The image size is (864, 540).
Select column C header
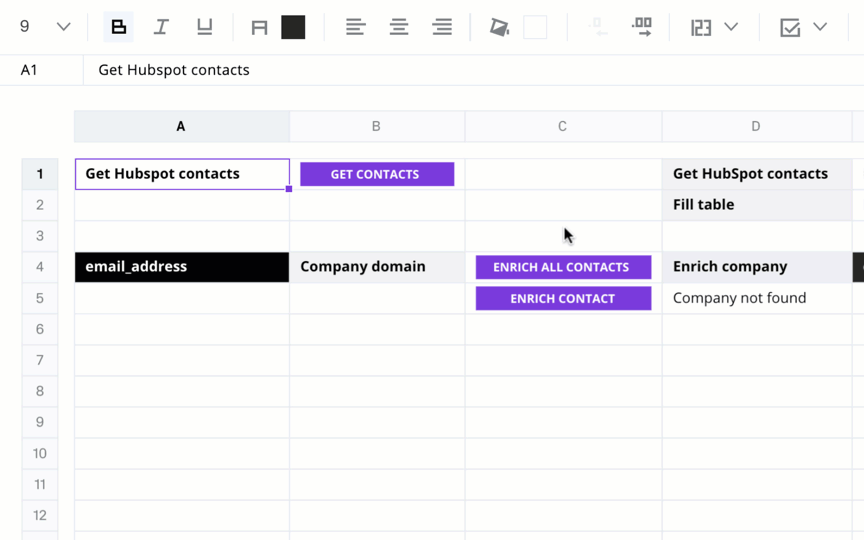563,126
